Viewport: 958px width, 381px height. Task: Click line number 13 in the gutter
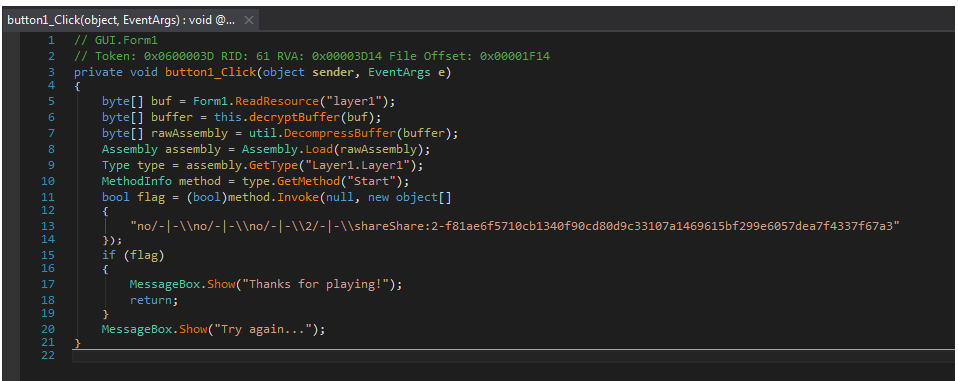click(x=48, y=227)
